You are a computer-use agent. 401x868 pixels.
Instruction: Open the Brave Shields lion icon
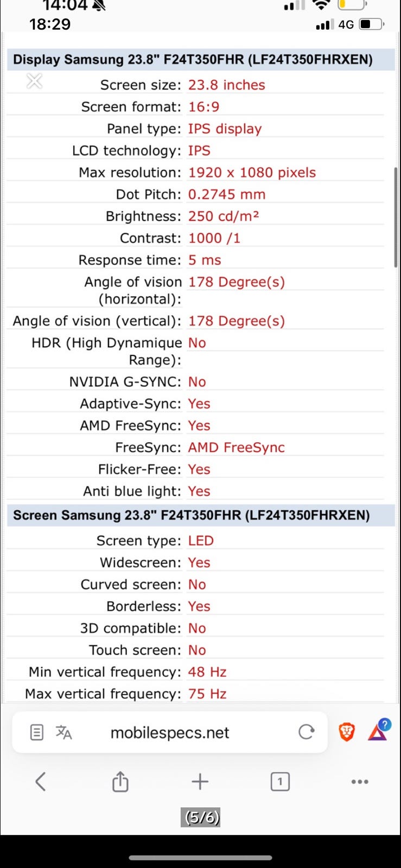click(x=347, y=732)
